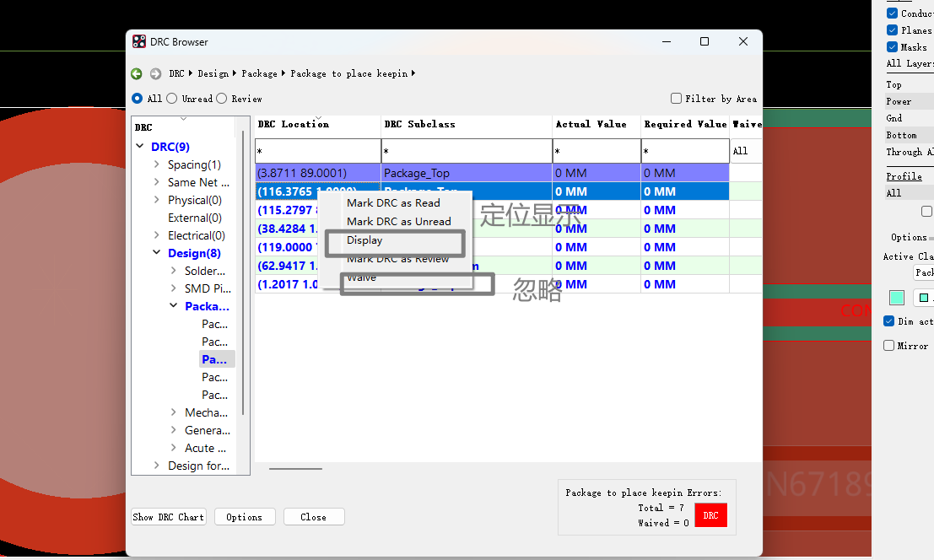Click the Required Value filter field
Viewport: 934px width, 560px height.
pyautogui.click(x=686, y=151)
